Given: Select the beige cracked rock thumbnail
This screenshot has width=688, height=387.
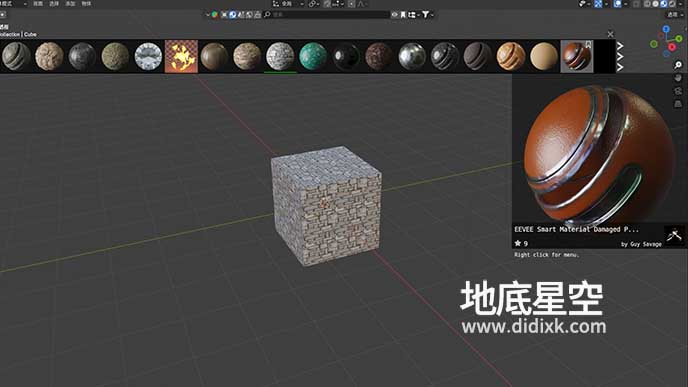Looking at the screenshot, I should coord(49,56).
